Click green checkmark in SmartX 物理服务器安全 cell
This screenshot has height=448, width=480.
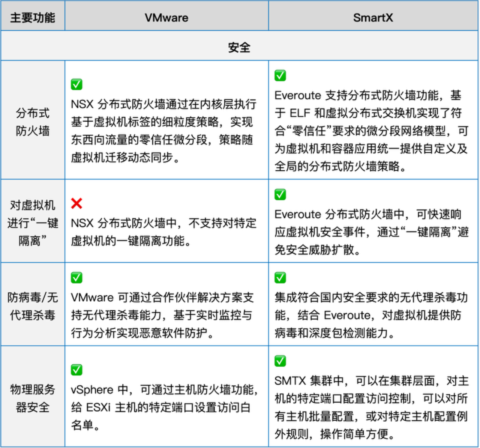point(280,361)
